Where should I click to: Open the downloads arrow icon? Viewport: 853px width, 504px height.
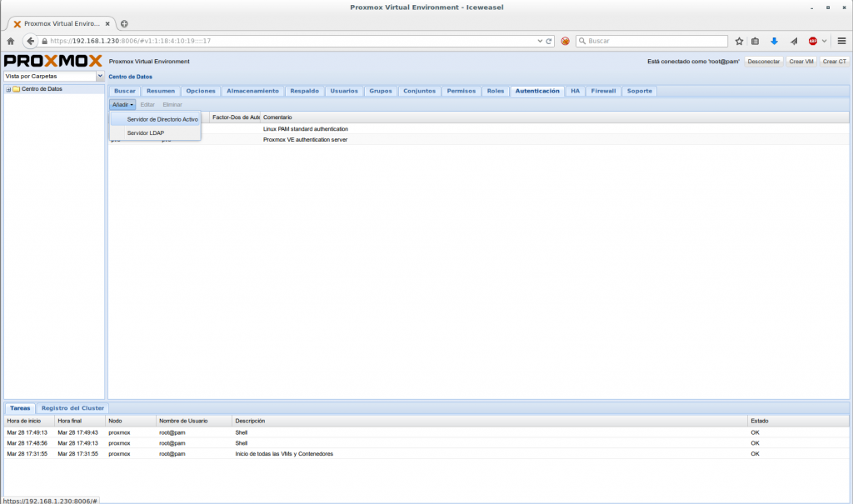click(774, 41)
